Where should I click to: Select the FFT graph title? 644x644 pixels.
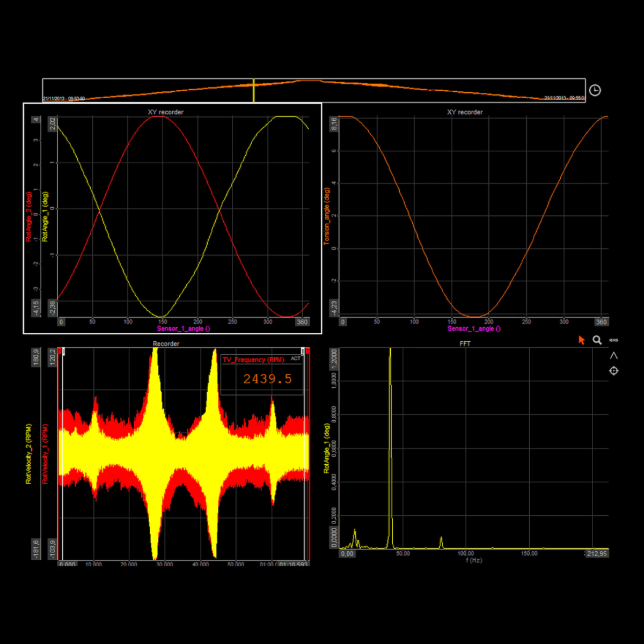click(x=465, y=343)
